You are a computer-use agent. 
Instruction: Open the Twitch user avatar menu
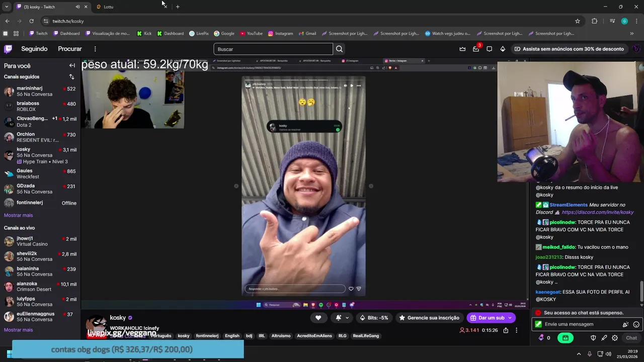tap(636, 49)
